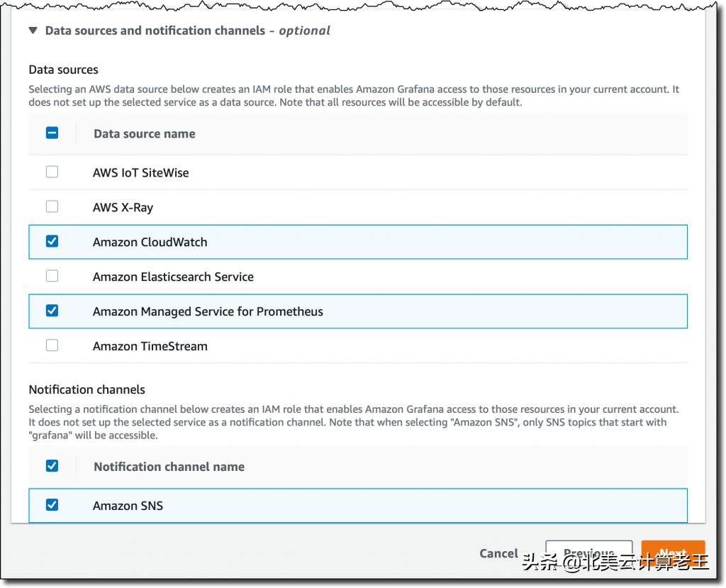Uncheck Amazon Managed Service for Prometheus checkbox

click(52, 311)
